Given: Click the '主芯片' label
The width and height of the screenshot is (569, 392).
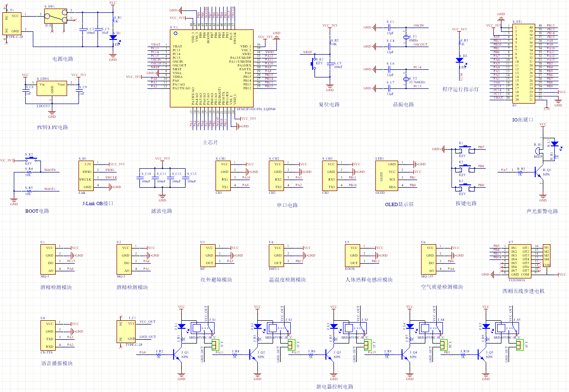Looking at the screenshot, I should (210, 143).
